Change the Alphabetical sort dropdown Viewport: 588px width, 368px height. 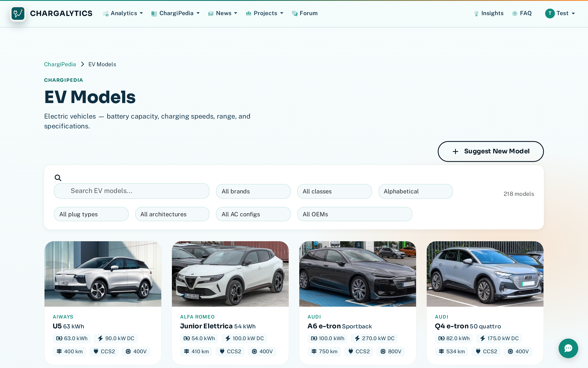point(415,191)
